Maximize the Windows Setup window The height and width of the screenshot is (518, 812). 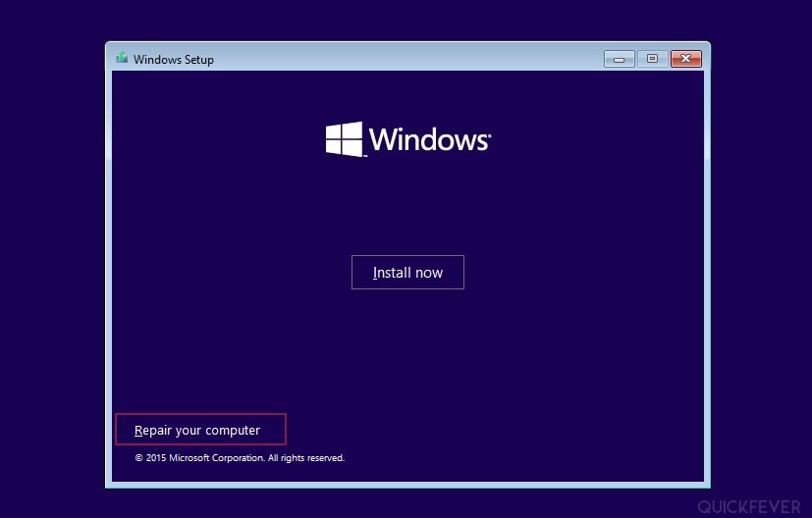(652, 59)
